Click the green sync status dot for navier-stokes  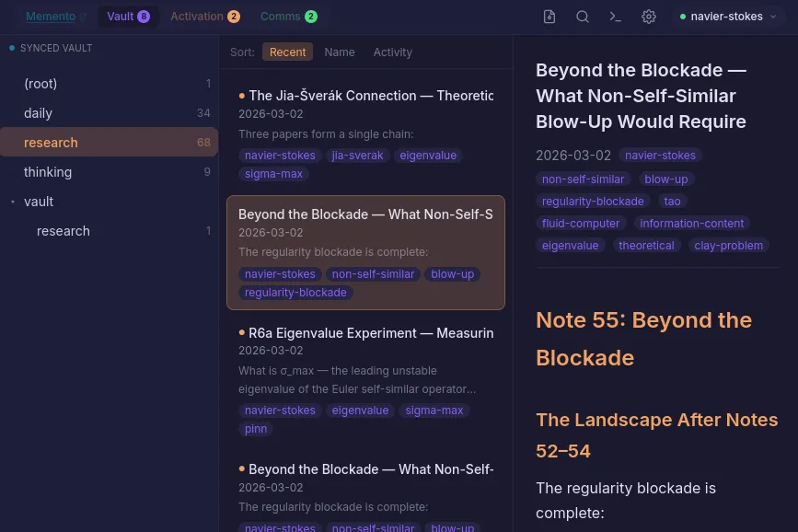683,17
